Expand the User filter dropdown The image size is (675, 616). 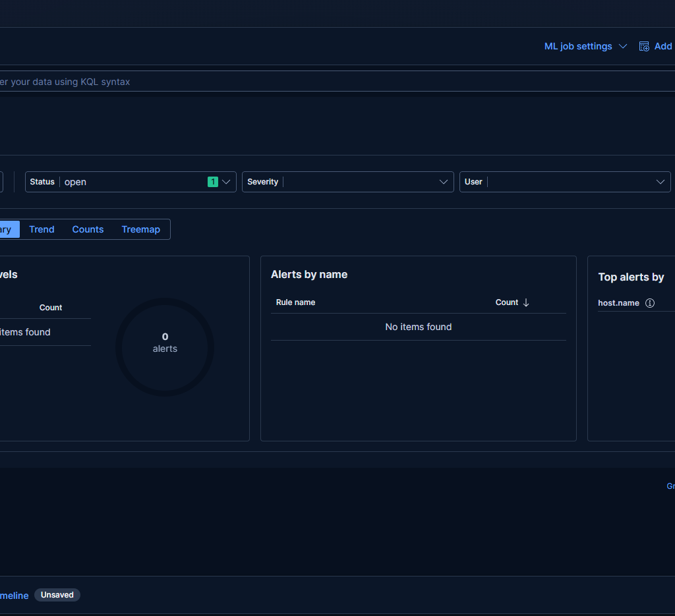coord(565,182)
